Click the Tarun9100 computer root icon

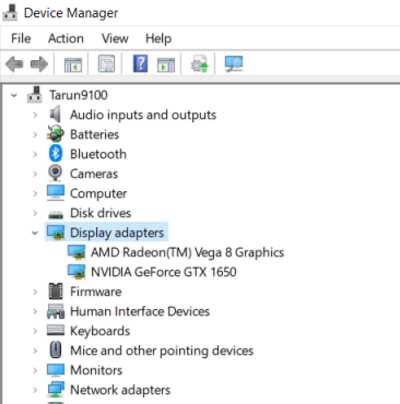(x=35, y=95)
